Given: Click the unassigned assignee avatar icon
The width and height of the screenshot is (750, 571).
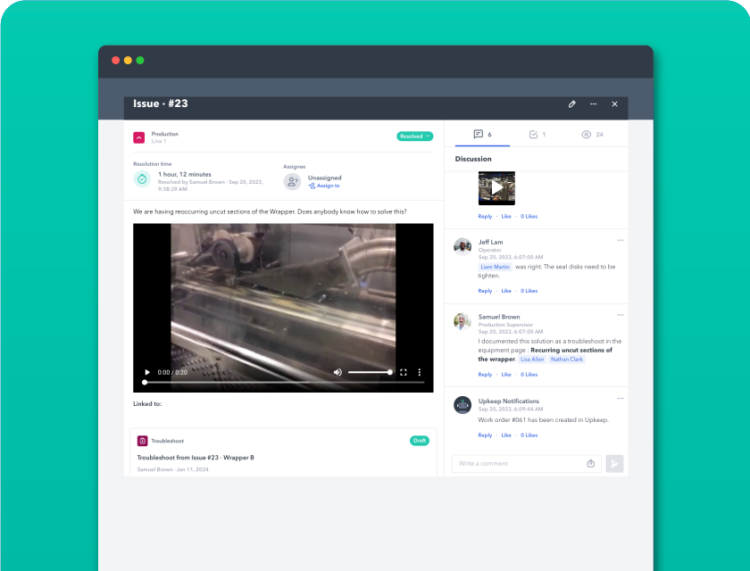Looking at the screenshot, I should [292, 181].
